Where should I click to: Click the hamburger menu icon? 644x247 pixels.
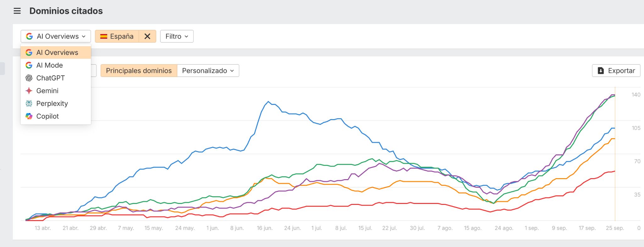coord(17,11)
